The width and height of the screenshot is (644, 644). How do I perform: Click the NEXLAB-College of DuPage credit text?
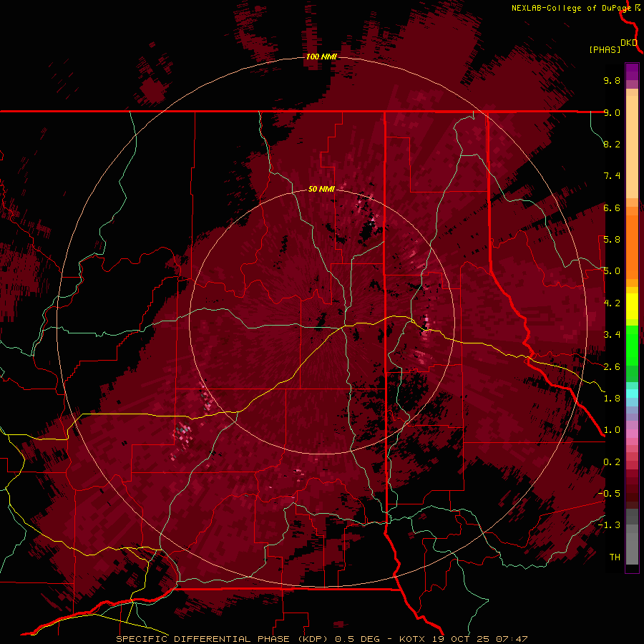click(572, 8)
